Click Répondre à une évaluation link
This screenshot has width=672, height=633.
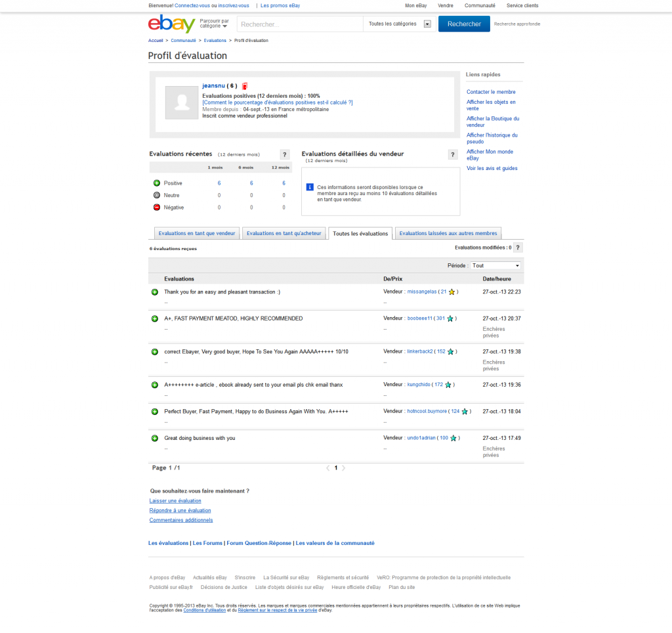pyautogui.click(x=180, y=510)
